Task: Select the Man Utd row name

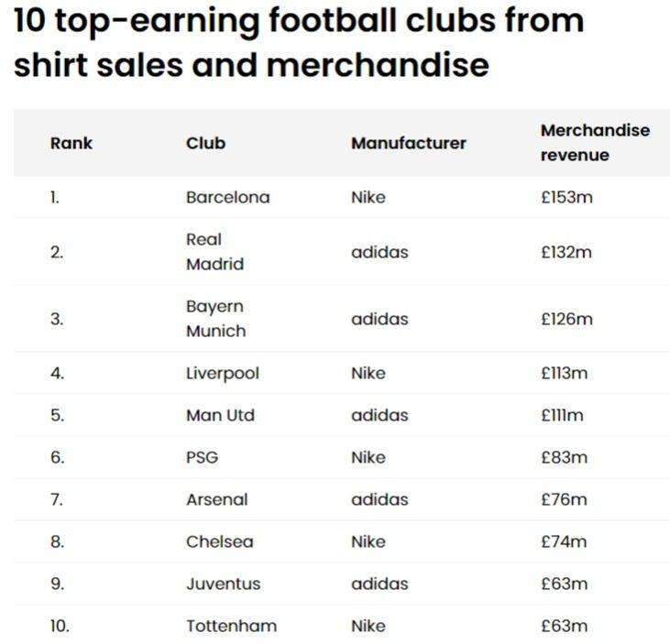Action: point(220,415)
